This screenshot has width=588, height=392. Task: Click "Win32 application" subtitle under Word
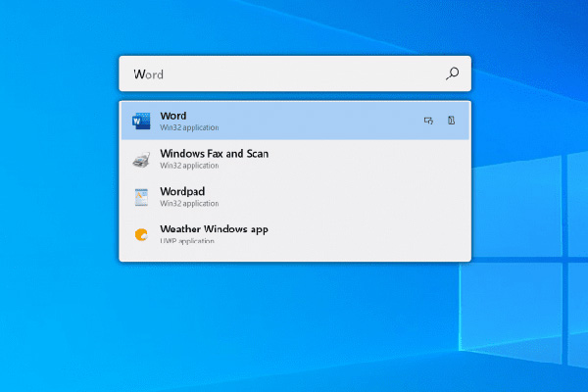[189, 127]
